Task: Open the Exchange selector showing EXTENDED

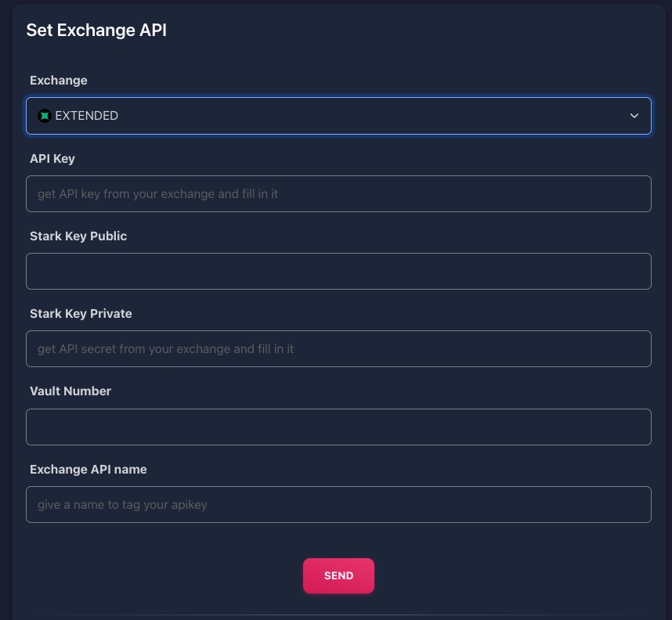Action: tap(338, 116)
